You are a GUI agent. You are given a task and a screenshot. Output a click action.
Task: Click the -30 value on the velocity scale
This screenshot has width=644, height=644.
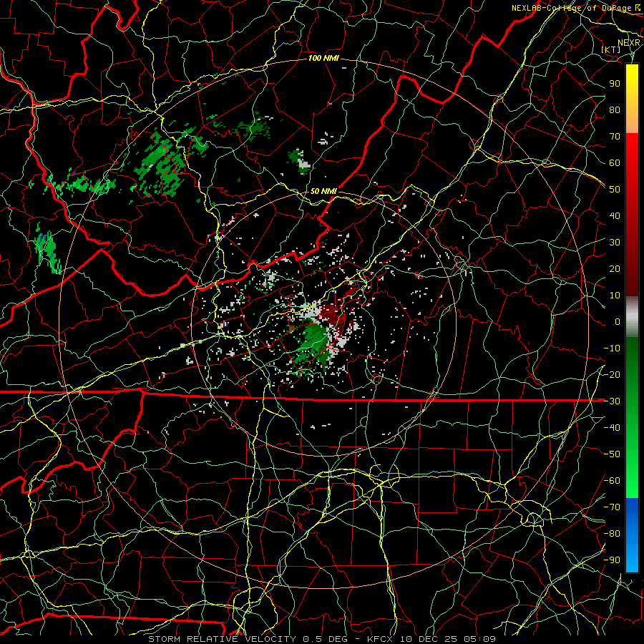pos(612,401)
